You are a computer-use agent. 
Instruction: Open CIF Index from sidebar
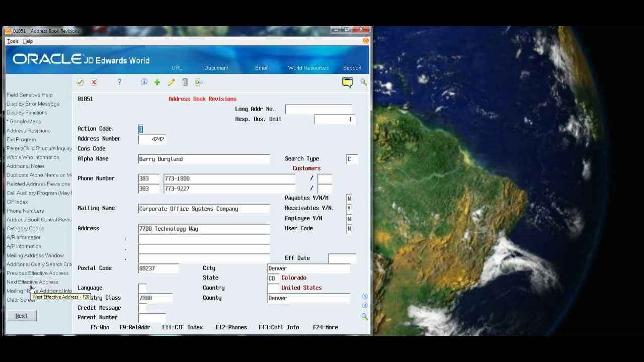pyautogui.click(x=17, y=202)
